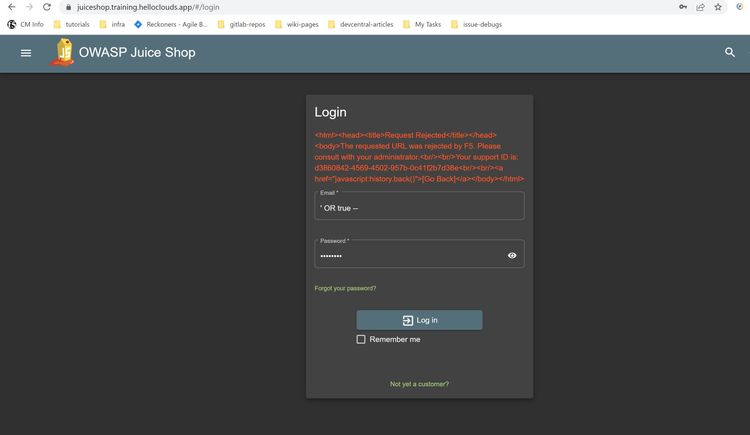Click the Request Rejected error message

point(419,157)
